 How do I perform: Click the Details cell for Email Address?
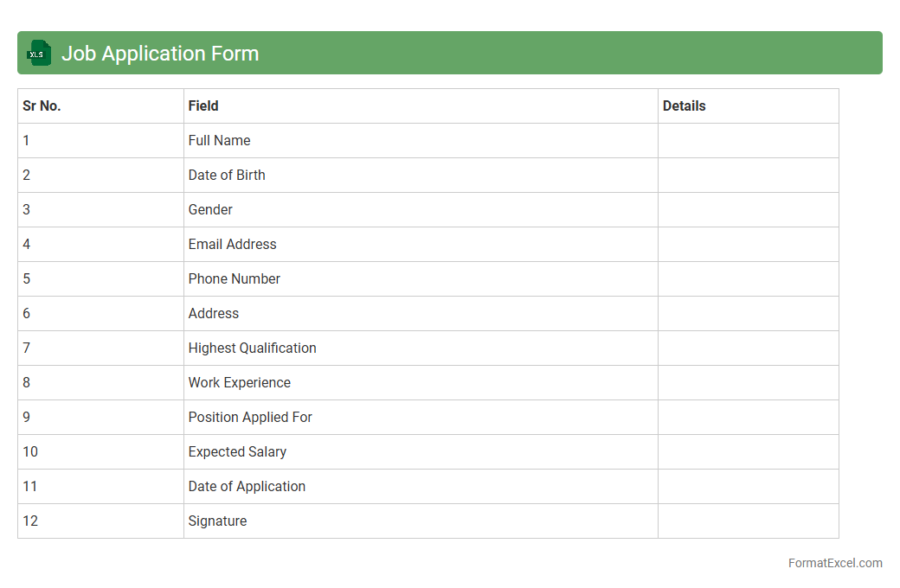[x=748, y=244]
